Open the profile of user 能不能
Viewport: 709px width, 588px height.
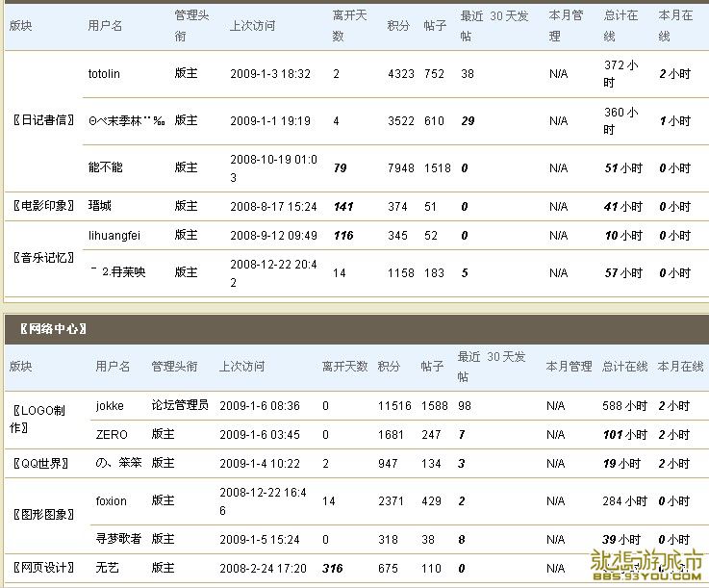point(105,167)
